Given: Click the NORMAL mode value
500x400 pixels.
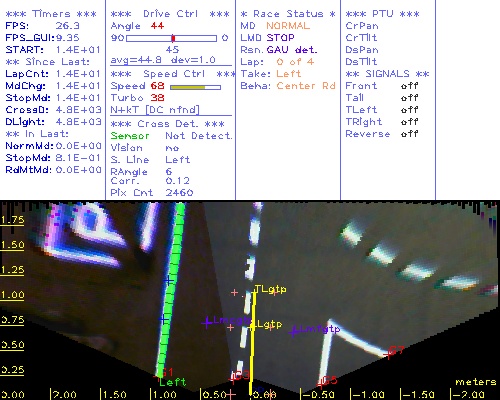Looking at the screenshot, I should pos(288,26).
